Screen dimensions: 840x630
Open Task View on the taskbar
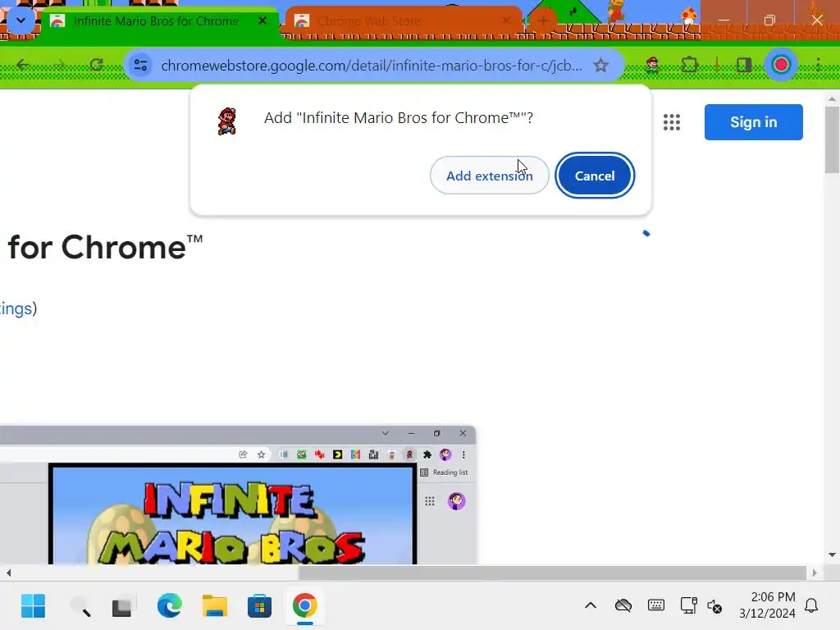123,606
